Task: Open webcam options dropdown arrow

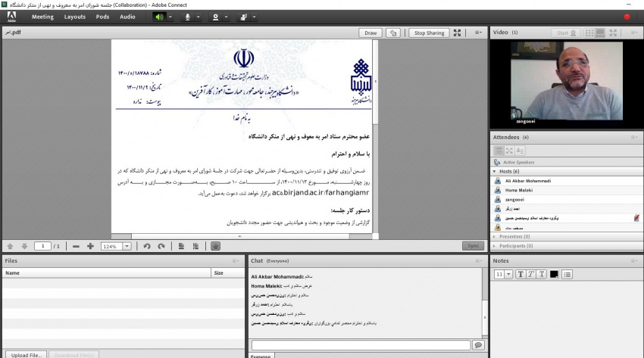Action: pyautogui.click(x=226, y=17)
